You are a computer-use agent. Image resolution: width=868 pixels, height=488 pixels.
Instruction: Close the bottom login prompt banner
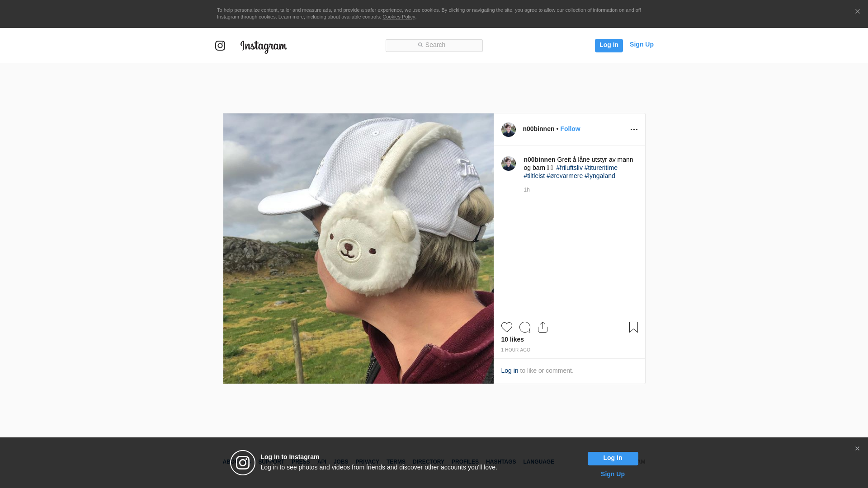(857, 449)
